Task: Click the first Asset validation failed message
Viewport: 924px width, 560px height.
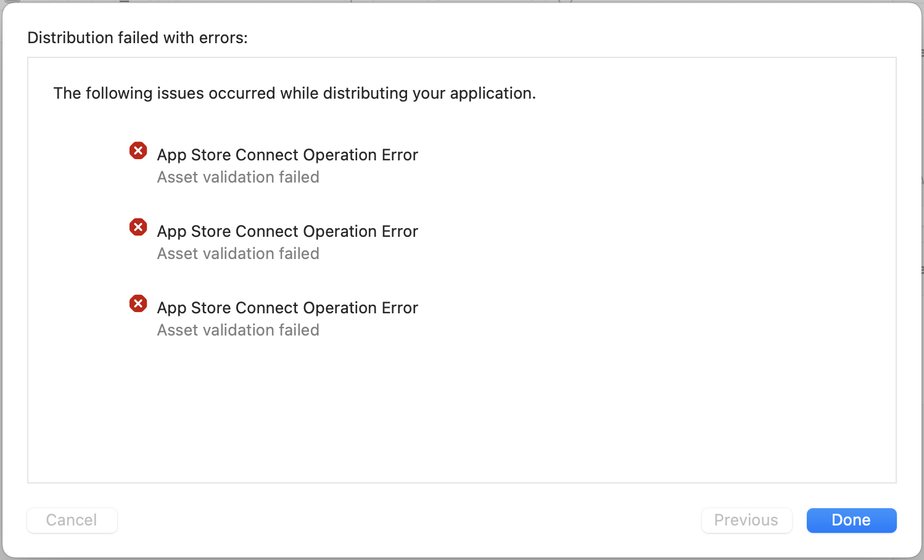Action: [238, 177]
